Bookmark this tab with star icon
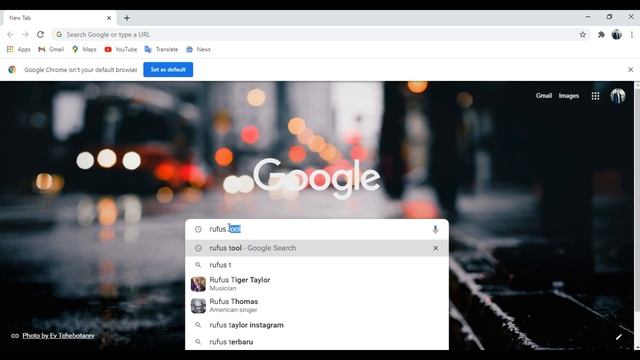This screenshot has width=640, height=360. point(582,35)
